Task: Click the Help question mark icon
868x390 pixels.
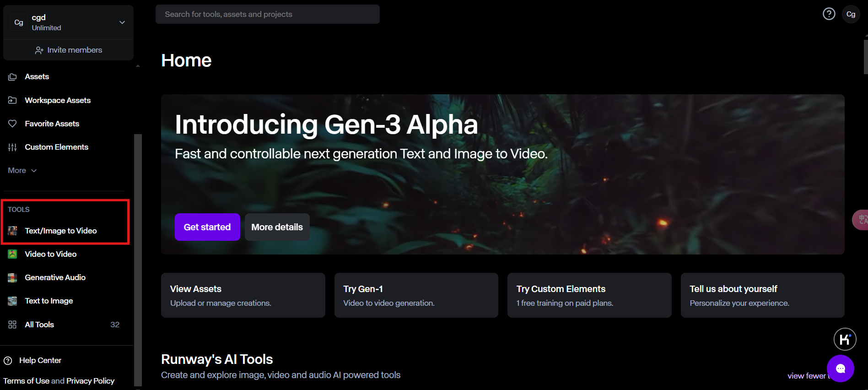Action: tap(829, 14)
